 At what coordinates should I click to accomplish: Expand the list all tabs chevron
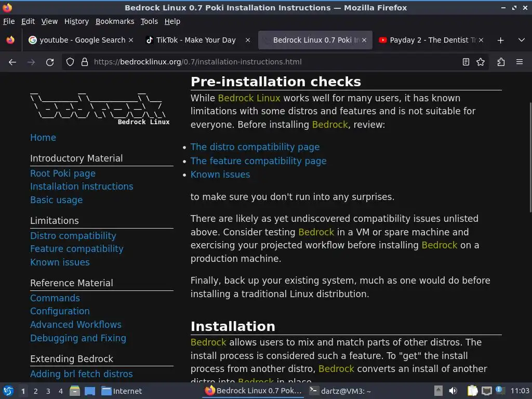tap(522, 40)
